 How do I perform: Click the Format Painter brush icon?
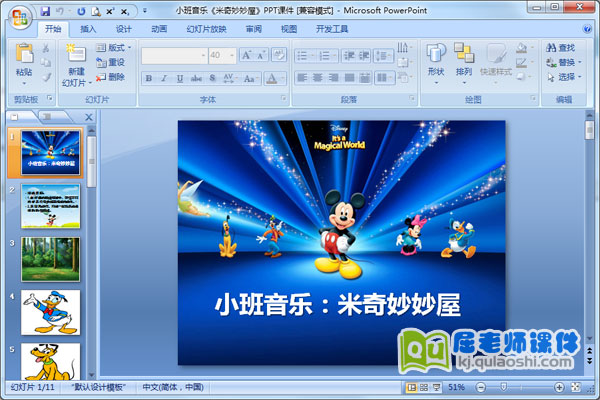[46, 77]
